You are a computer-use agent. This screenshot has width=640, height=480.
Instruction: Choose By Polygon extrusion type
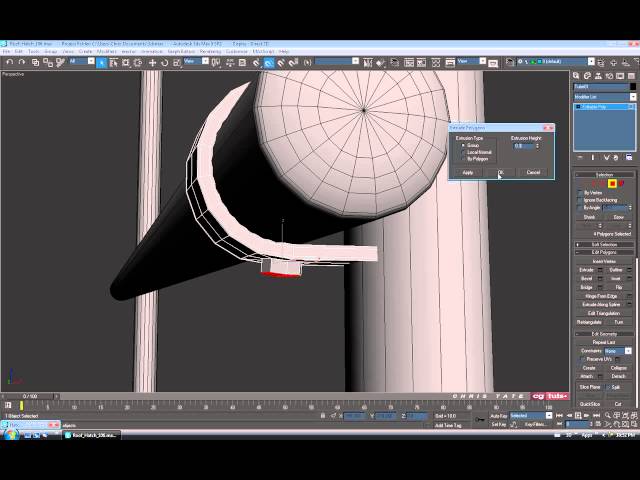[463, 158]
